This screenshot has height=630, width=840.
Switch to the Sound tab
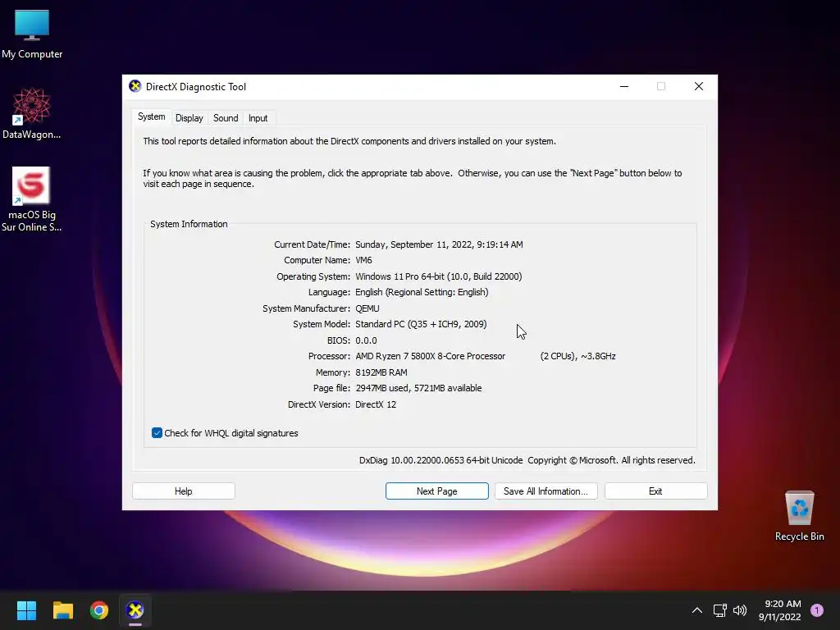click(x=226, y=118)
